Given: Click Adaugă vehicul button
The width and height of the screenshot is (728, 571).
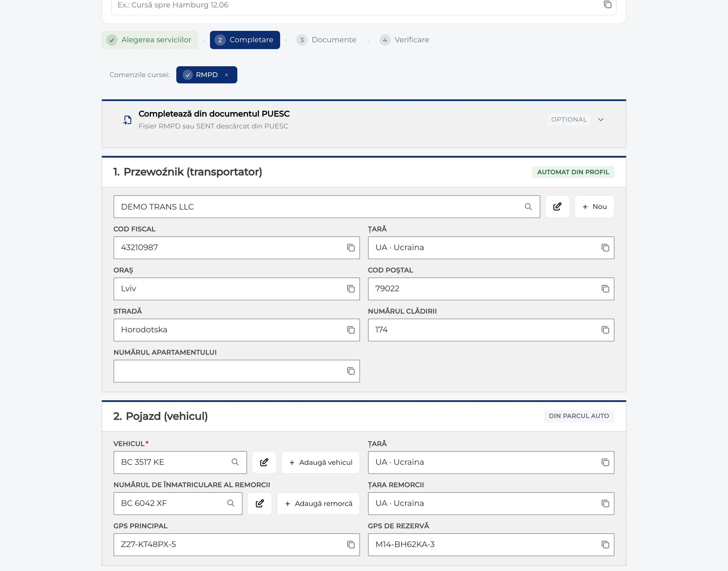Looking at the screenshot, I should click(321, 462).
